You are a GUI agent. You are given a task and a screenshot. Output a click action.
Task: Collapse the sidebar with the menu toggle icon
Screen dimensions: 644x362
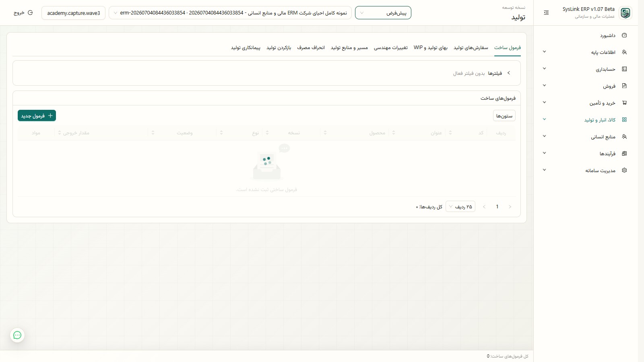pyautogui.click(x=546, y=13)
